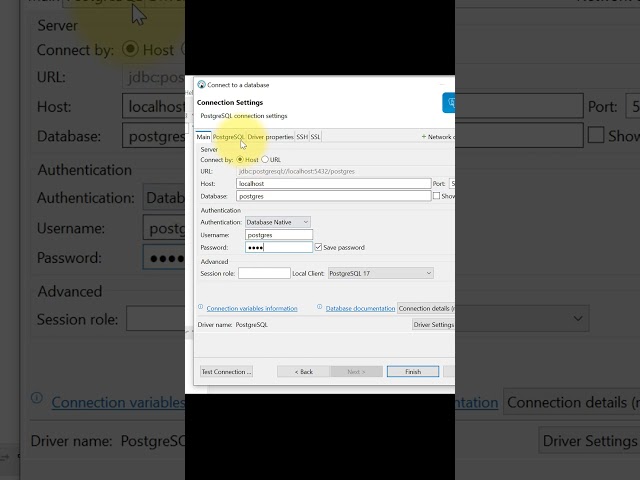The height and width of the screenshot is (480, 640).
Task: Open the Database documentation link
Action: (360, 308)
